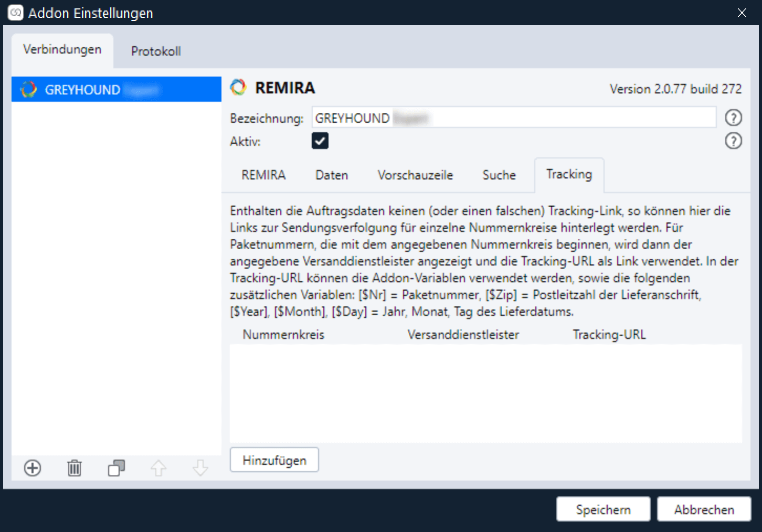This screenshot has height=532, width=762.
Task: Open help for the Bezeichnung field
Action: pyautogui.click(x=733, y=118)
